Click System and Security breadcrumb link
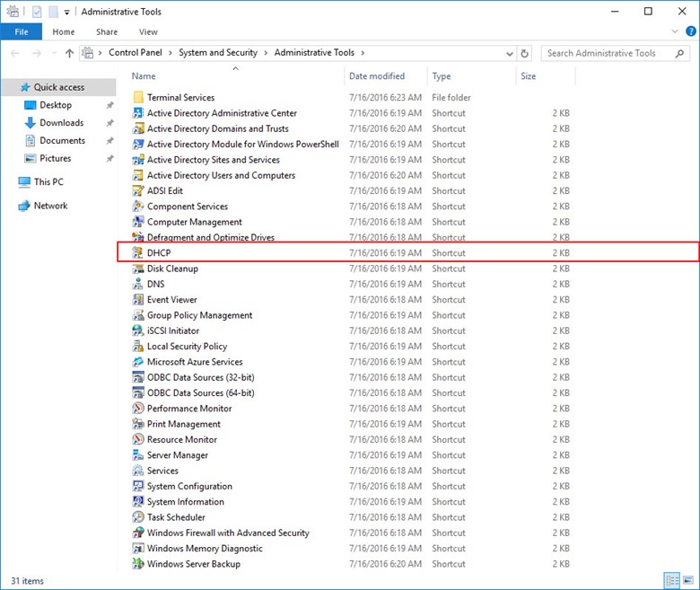Viewport: 700px width, 590px height. [217, 53]
